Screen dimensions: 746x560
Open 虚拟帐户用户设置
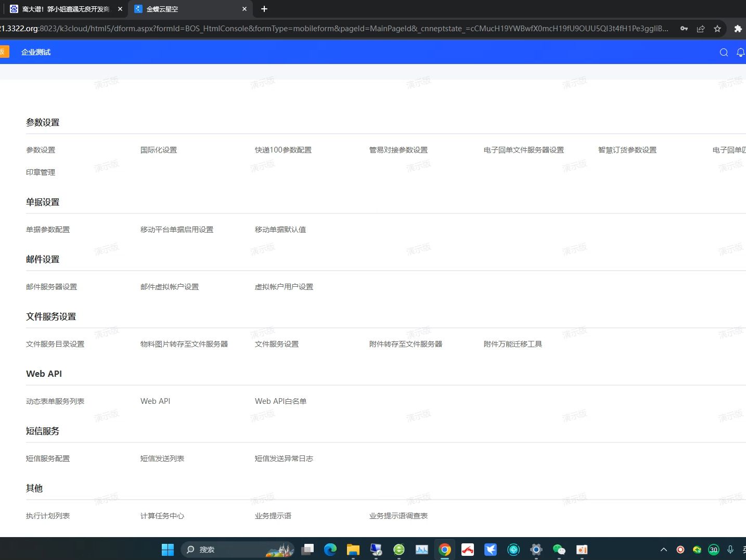click(x=284, y=287)
